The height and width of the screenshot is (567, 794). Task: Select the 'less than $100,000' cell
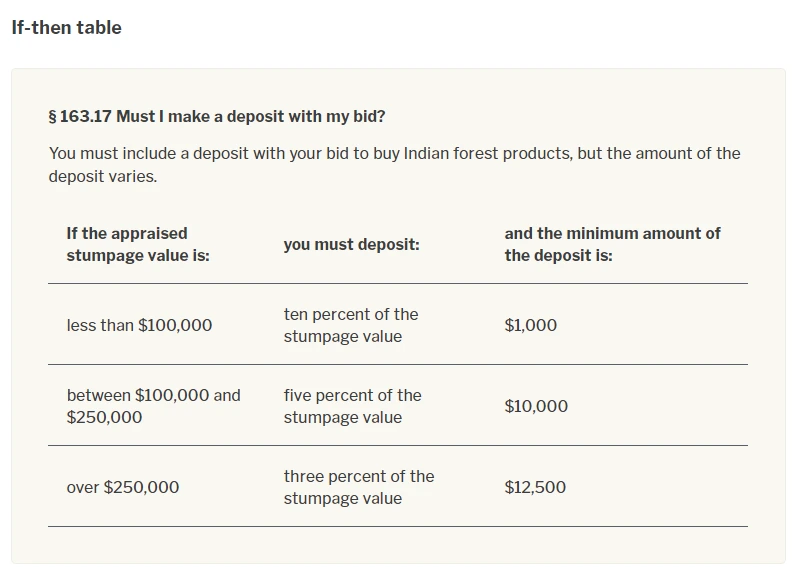[x=139, y=325]
